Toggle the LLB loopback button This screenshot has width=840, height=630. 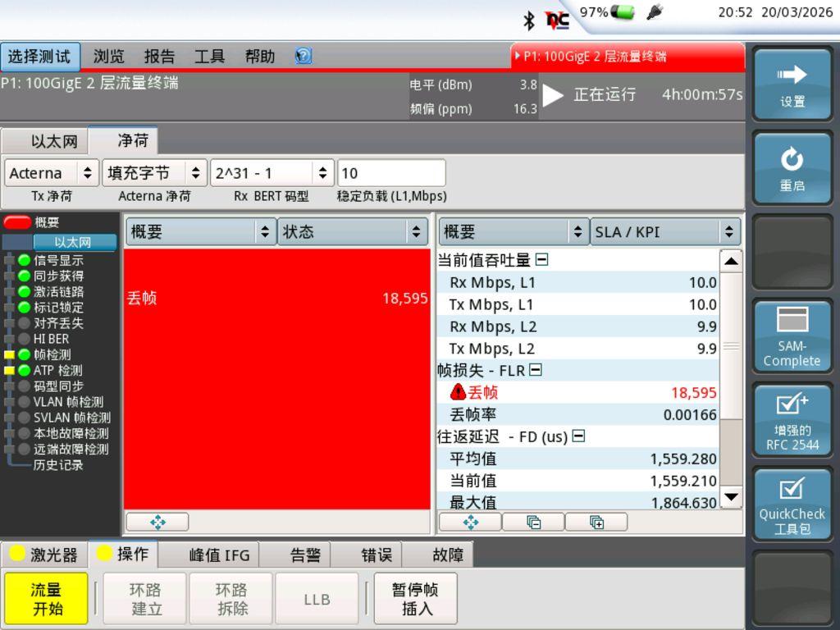[x=317, y=599]
